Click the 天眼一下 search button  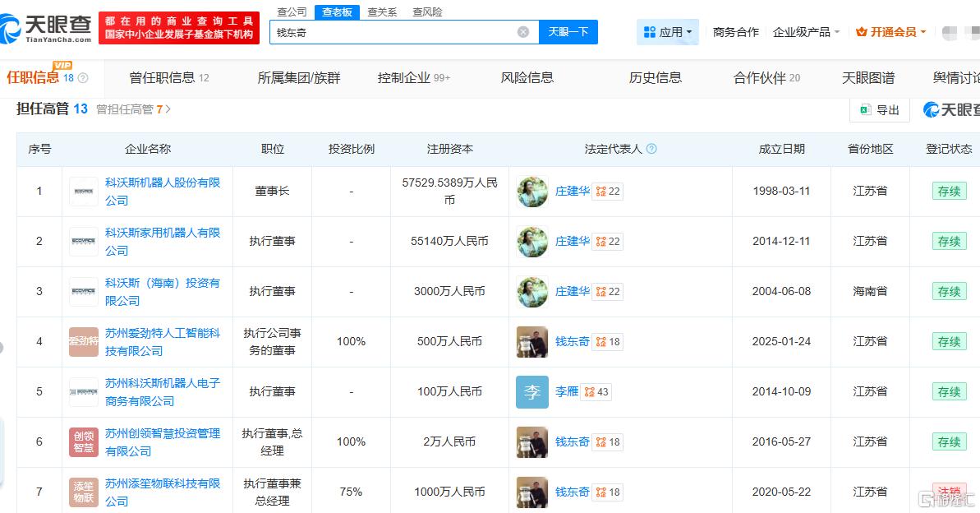[x=568, y=31]
